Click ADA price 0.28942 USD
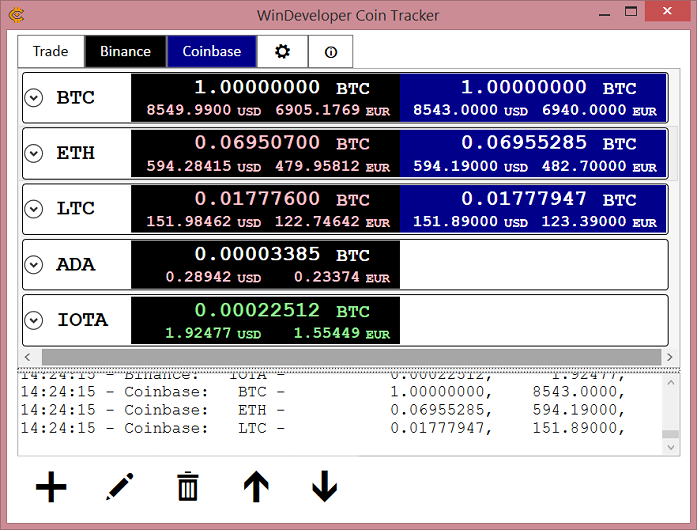Image resolution: width=697 pixels, height=530 pixels. 213,277
